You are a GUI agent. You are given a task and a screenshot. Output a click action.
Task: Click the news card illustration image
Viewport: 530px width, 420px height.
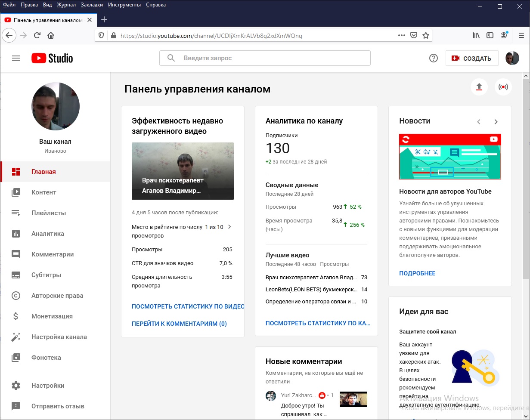[450, 157]
